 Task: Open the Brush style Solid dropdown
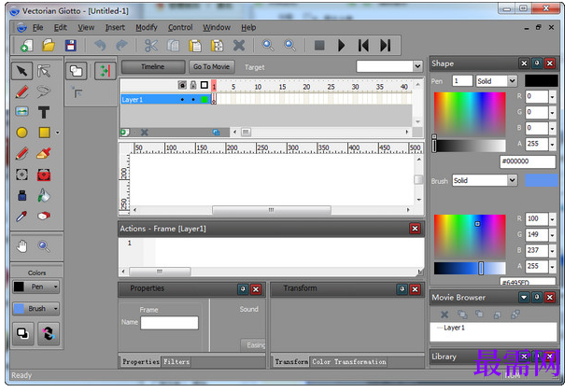tap(512, 180)
